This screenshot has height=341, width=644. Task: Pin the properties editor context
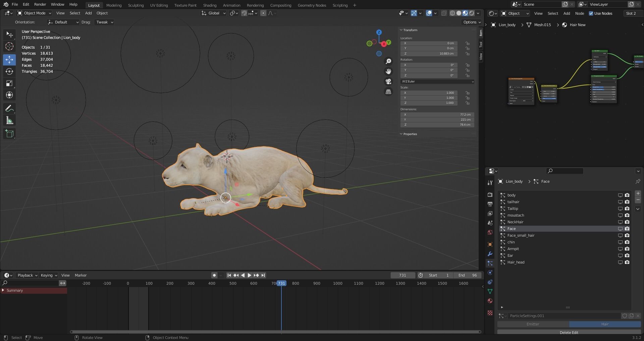pyautogui.click(x=638, y=181)
